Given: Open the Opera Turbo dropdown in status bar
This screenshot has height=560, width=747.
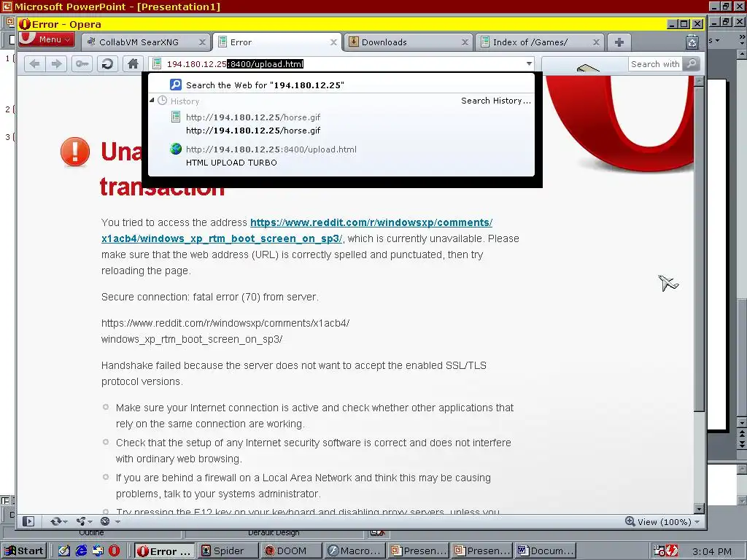Looking at the screenshot, I should [x=110, y=521].
